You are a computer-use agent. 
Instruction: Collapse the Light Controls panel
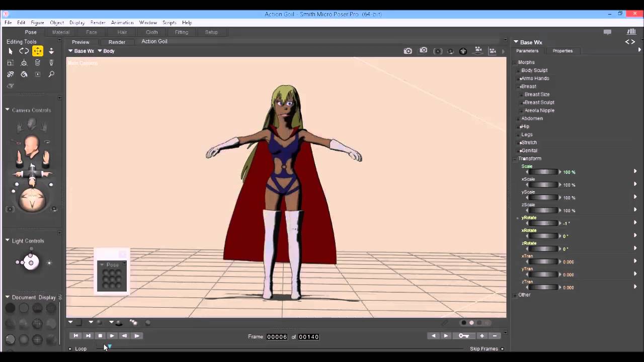tap(8, 240)
